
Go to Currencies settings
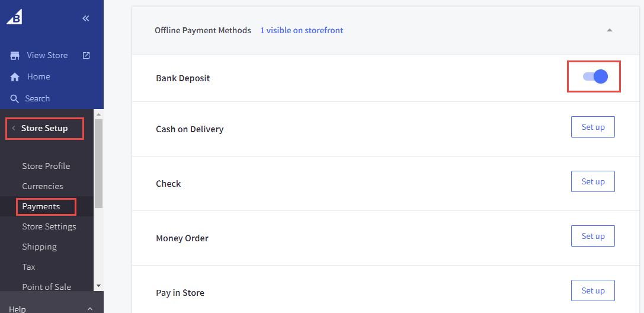[43, 186]
